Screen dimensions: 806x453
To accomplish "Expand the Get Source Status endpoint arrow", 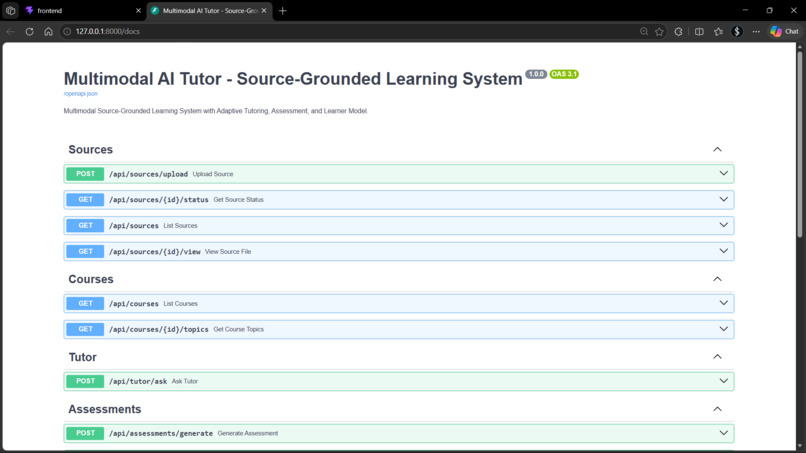I will click(x=723, y=200).
